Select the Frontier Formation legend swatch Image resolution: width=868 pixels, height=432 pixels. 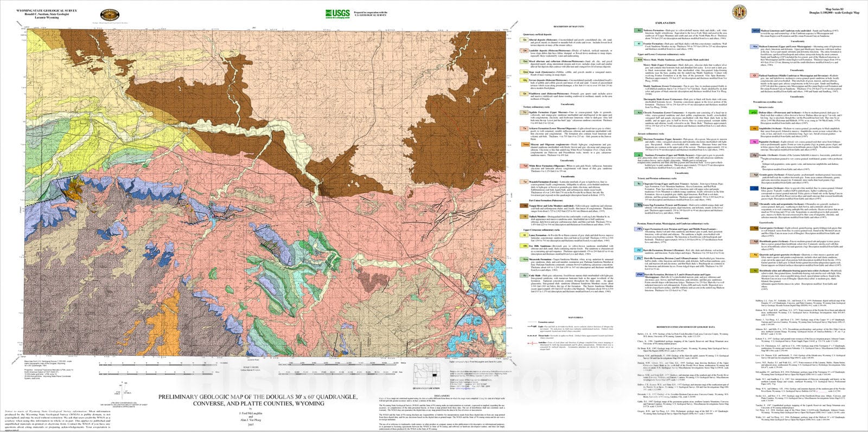pyautogui.click(x=640, y=43)
